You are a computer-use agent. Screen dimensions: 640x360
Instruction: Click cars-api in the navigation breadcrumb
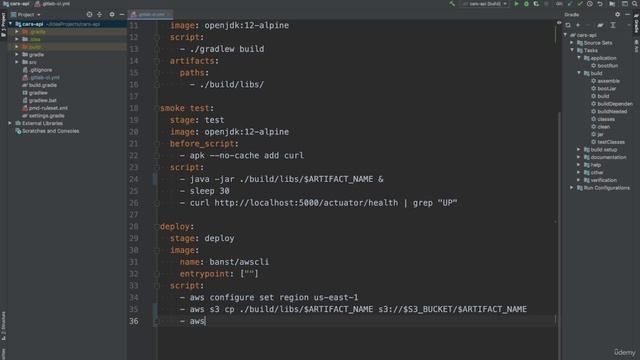click(17, 4)
